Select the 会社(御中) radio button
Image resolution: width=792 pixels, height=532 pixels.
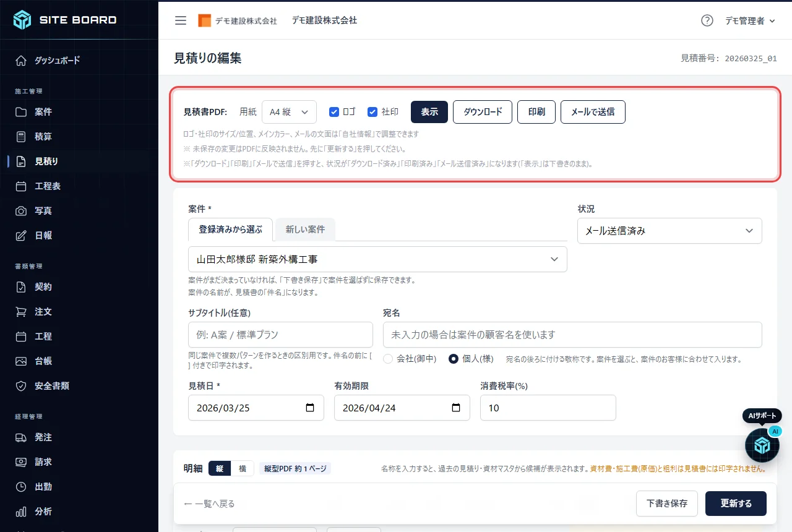[x=389, y=359]
